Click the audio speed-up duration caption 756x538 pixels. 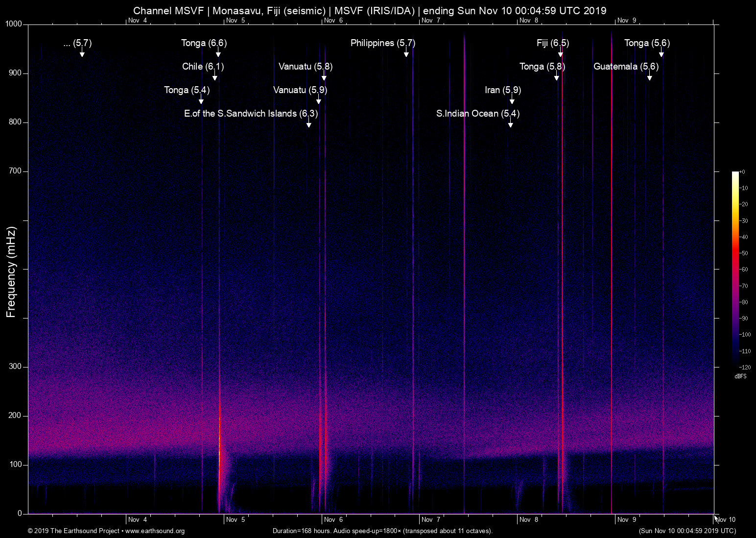382,531
